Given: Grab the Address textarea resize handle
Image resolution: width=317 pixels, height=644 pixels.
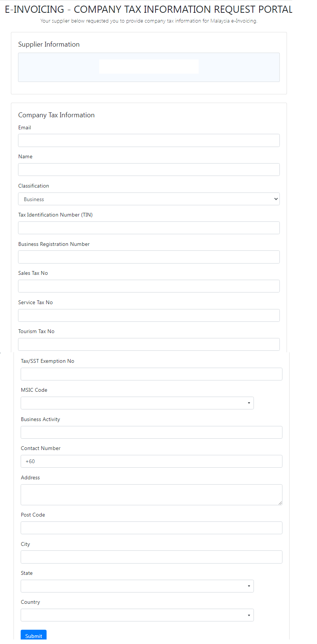Looking at the screenshot, I should pyautogui.click(x=280, y=503).
